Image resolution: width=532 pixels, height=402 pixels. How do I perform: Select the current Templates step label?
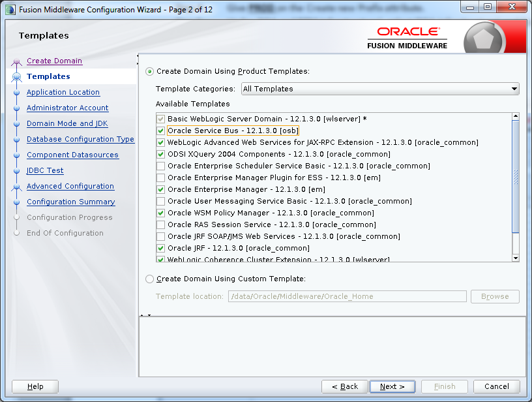(x=48, y=76)
